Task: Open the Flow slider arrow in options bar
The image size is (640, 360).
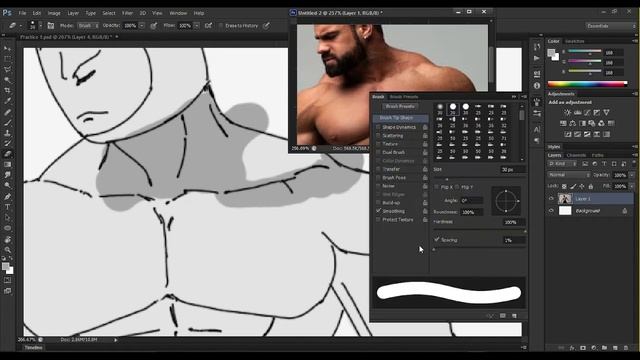Action: click(x=197, y=26)
